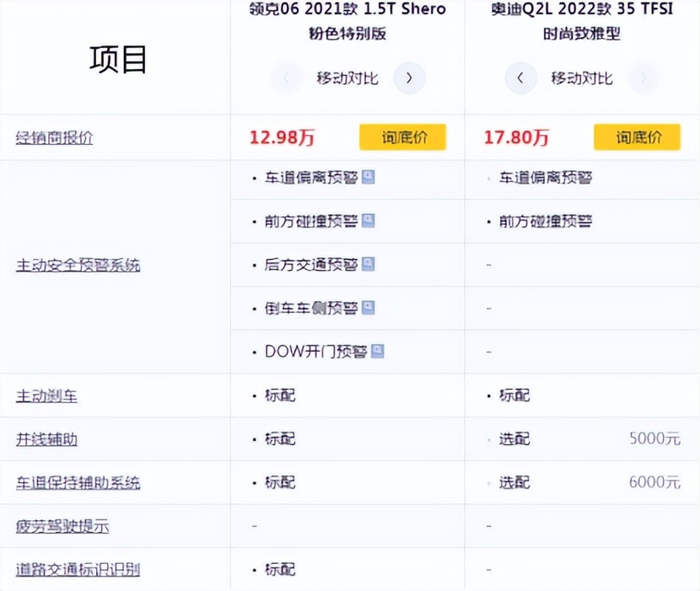Open info icon beside 后方交通预警
The image size is (700, 591).
pos(368,264)
